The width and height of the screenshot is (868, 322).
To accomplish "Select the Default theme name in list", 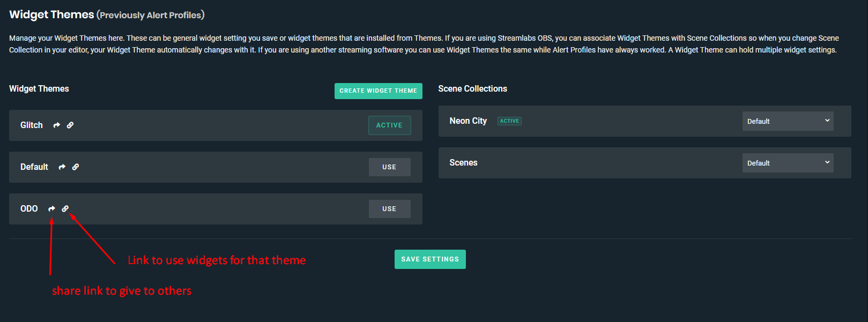I will (x=34, y=167).
